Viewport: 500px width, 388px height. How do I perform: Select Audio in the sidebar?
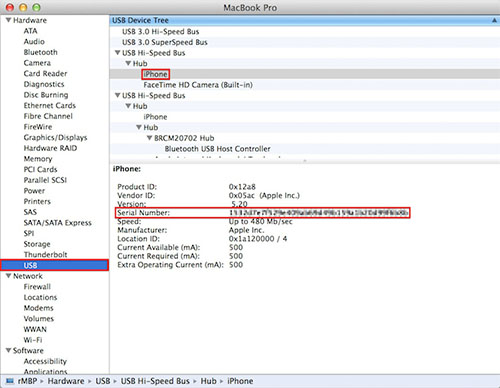coord(34,41)
